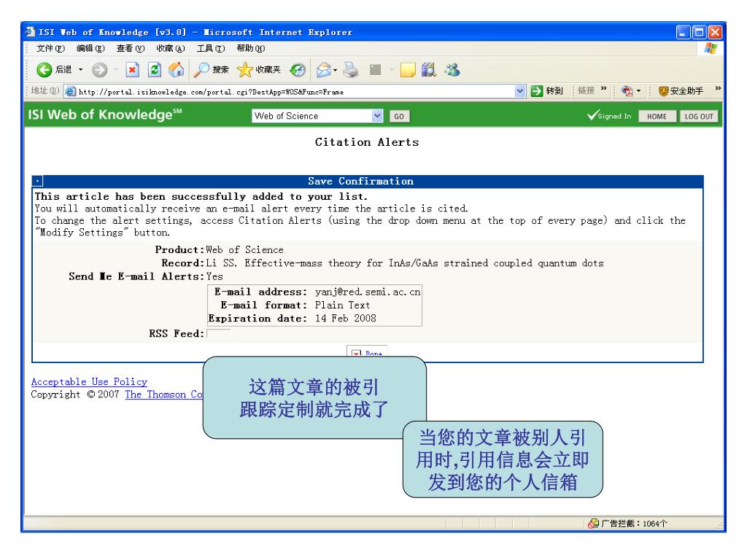747x560 pixels.
Task: Click the IE page icon in title bar
Action: click(x=31, y=32)
